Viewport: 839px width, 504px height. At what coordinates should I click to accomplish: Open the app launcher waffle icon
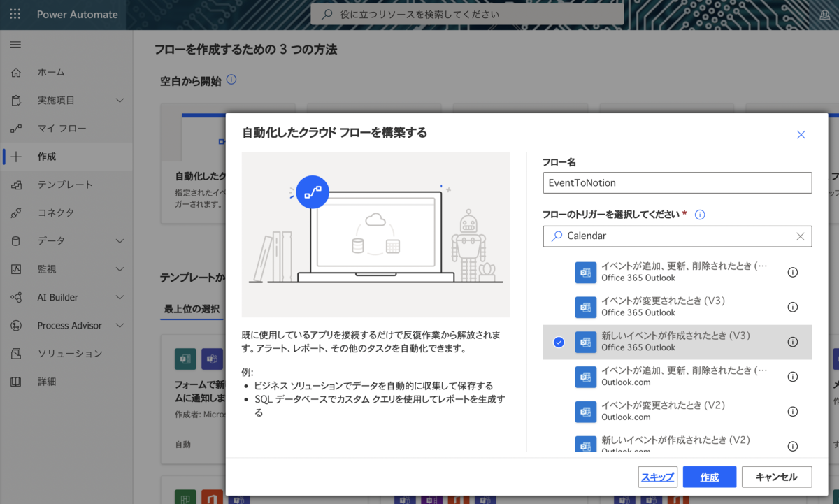coord(15,14)
